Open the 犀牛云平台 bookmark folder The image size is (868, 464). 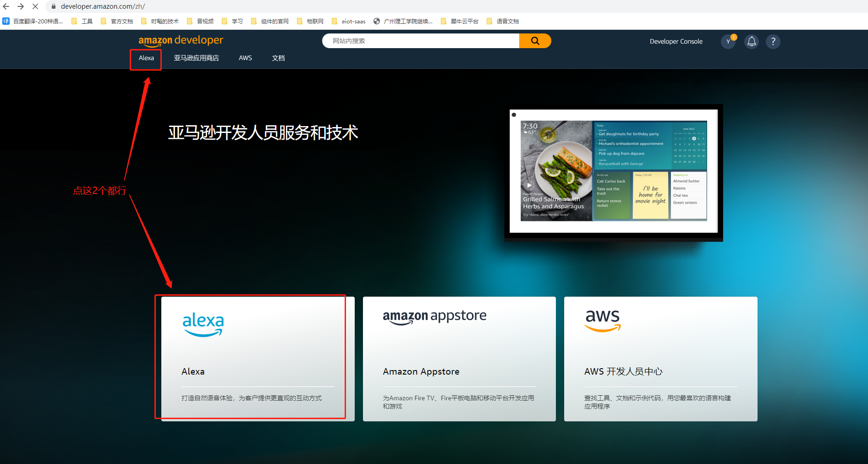pos(460,21)
